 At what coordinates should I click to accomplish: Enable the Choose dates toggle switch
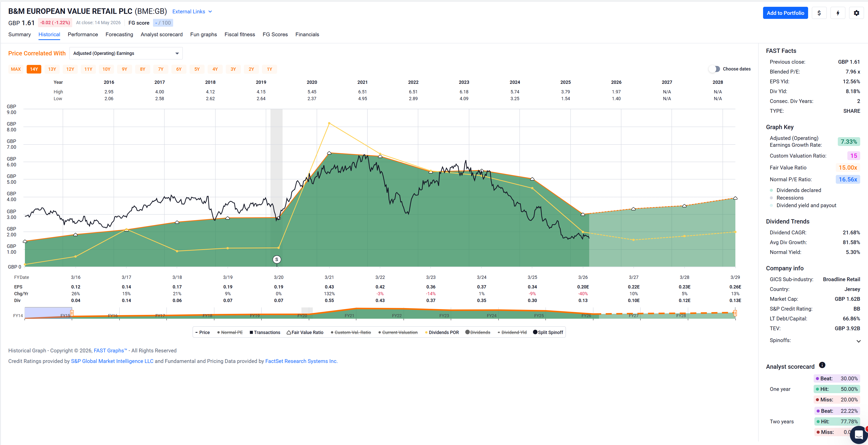[714, 69]
